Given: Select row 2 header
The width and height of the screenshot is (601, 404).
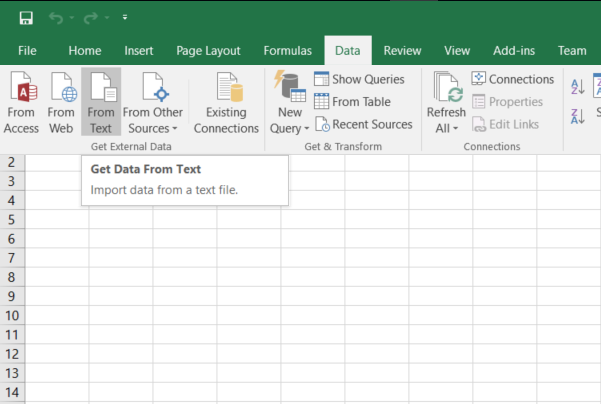Looking at the screenshot, I should pyautogui.click(x=12, y=162).
